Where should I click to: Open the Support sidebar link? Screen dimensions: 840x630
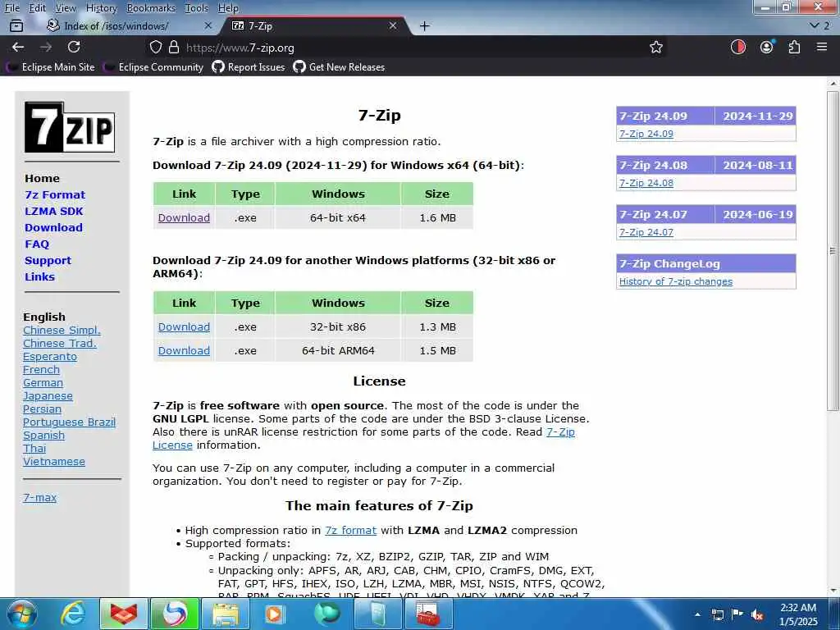pyautogui.click(x=48, y=260)
